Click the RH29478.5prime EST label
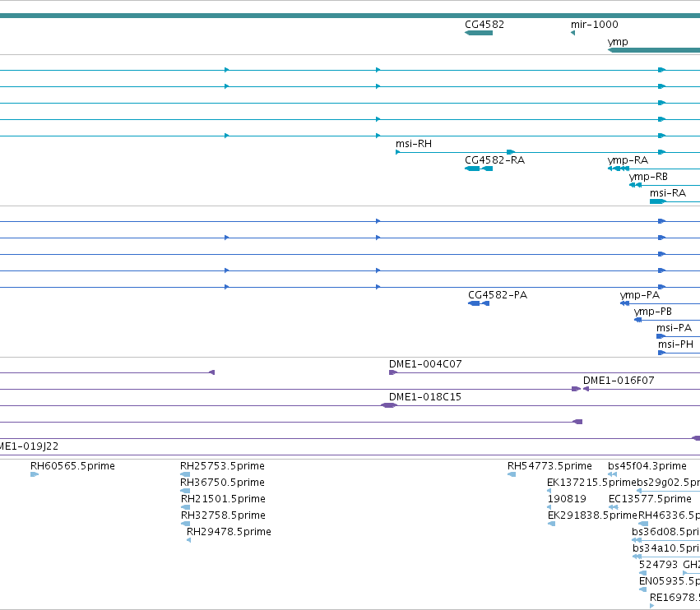 click(x=229, y=532)
